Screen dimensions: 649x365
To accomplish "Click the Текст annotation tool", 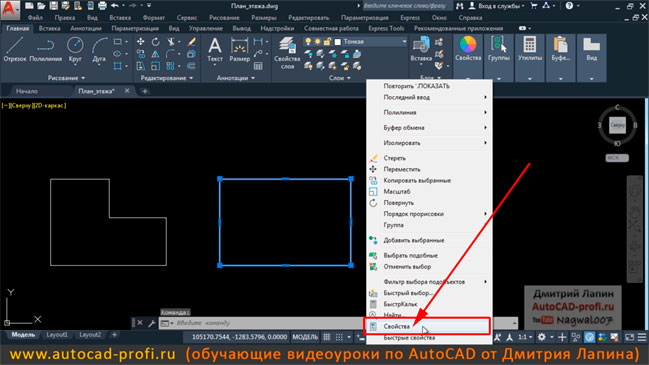I will 215,50.
